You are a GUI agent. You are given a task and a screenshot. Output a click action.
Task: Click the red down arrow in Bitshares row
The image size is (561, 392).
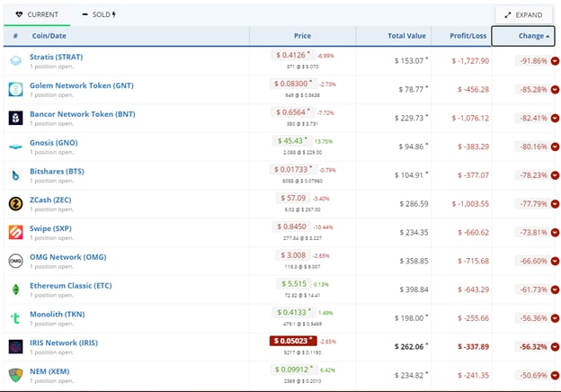click(555, 175)
